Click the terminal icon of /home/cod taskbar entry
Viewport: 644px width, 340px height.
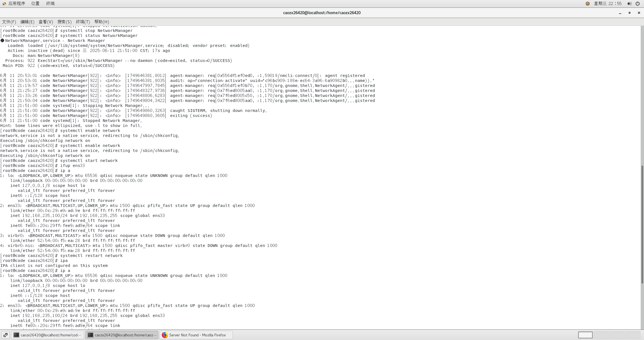[16, 335]
